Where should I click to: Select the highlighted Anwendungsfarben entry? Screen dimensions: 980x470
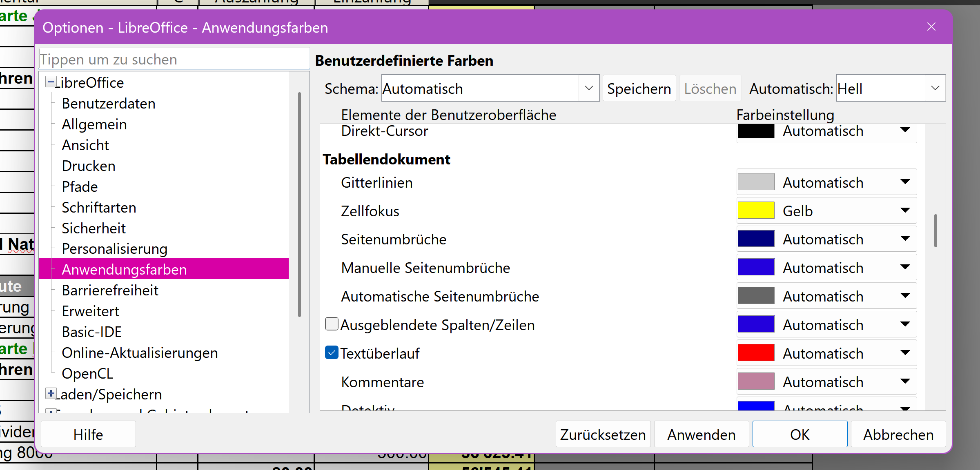pyautogui.click(x=164, y=269)
